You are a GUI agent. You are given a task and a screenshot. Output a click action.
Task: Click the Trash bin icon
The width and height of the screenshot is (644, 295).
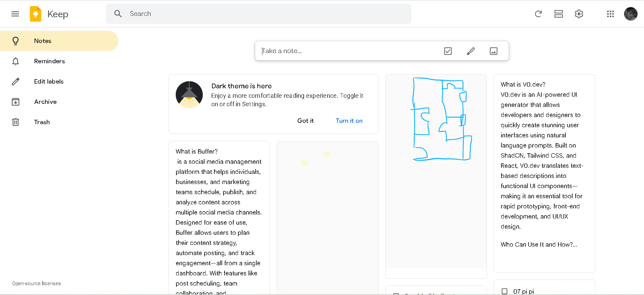tap(16, 122)
